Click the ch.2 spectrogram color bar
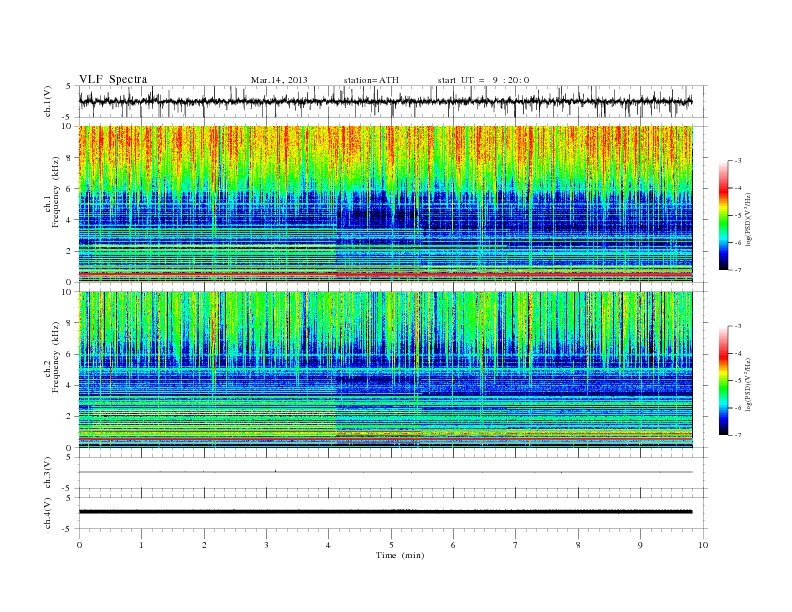Image resolution: width=792 pixels, height=612 pixels. (x=723, y=380)
